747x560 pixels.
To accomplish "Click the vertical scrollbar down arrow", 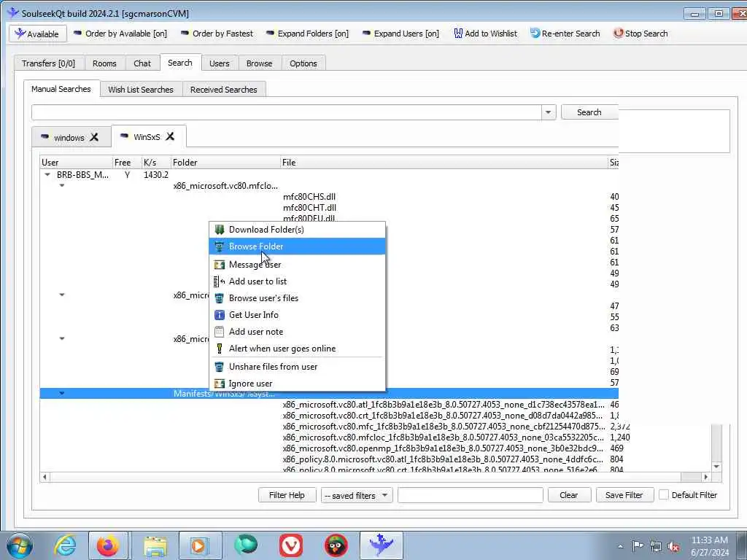I will tap(716, 467).
